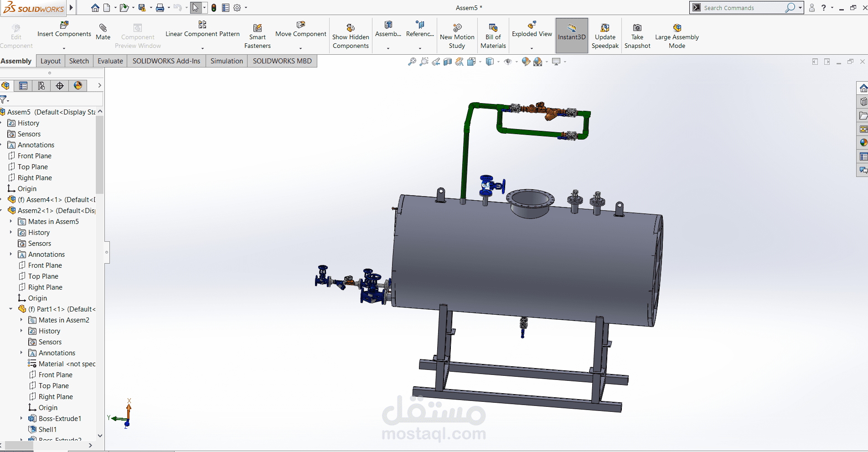Expand Insert Components dropdown arrow
Viewport: 868px width, 452px height.
coord(64,48)
